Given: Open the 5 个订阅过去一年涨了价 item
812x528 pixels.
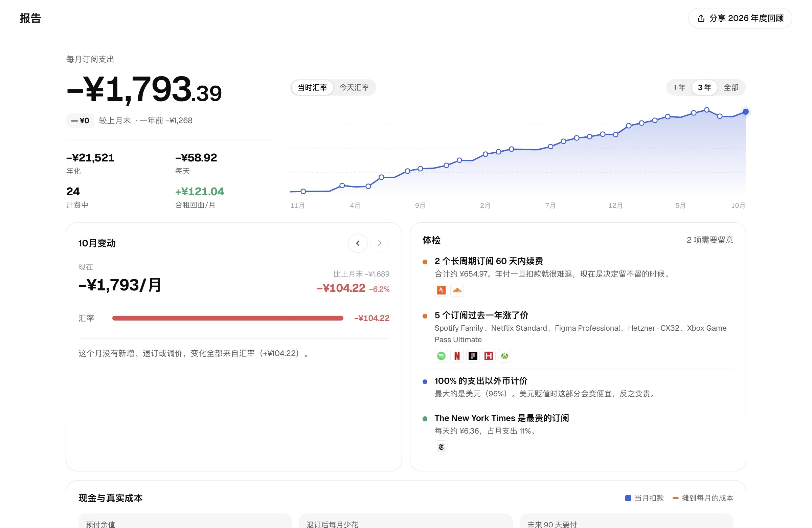Looking at the screenshot, I should coord(578,336).
